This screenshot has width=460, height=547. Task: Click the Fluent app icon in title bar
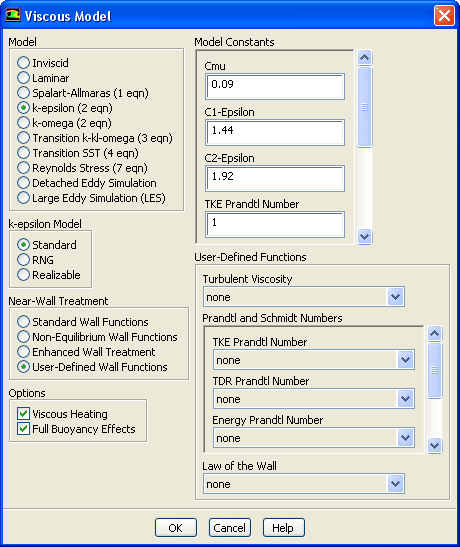point(13,15)
